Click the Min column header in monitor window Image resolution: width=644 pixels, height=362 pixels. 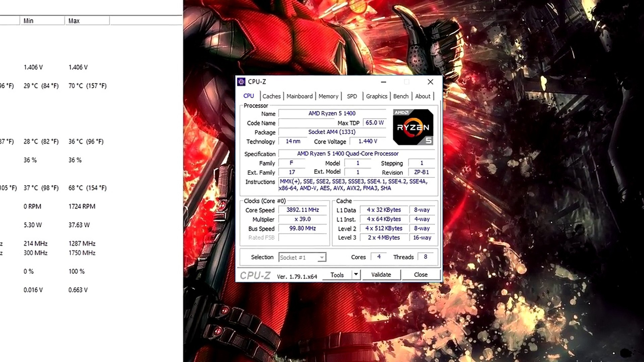(x=42, y=21)
